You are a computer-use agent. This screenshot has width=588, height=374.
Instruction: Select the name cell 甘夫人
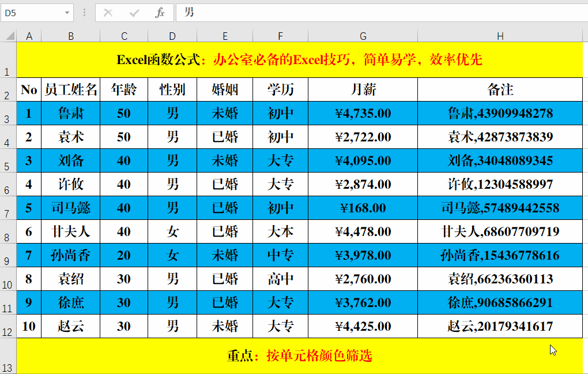tap(71, 231)
